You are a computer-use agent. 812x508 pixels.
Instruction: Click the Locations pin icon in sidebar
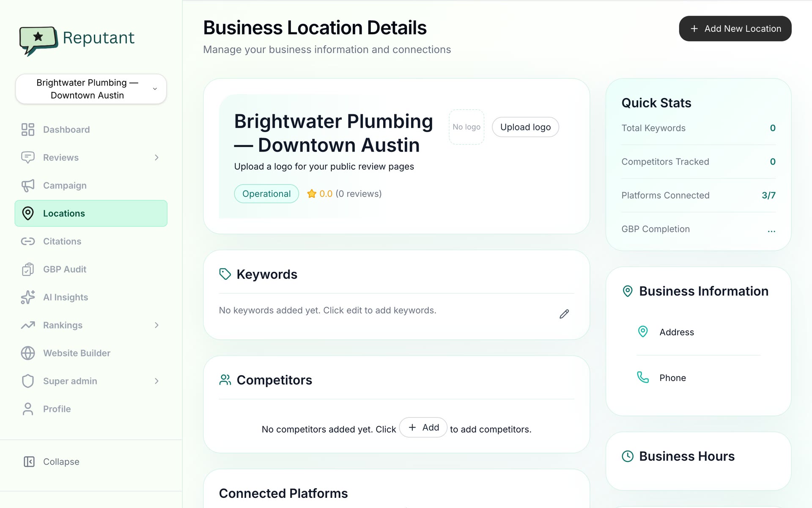(28, 213)
